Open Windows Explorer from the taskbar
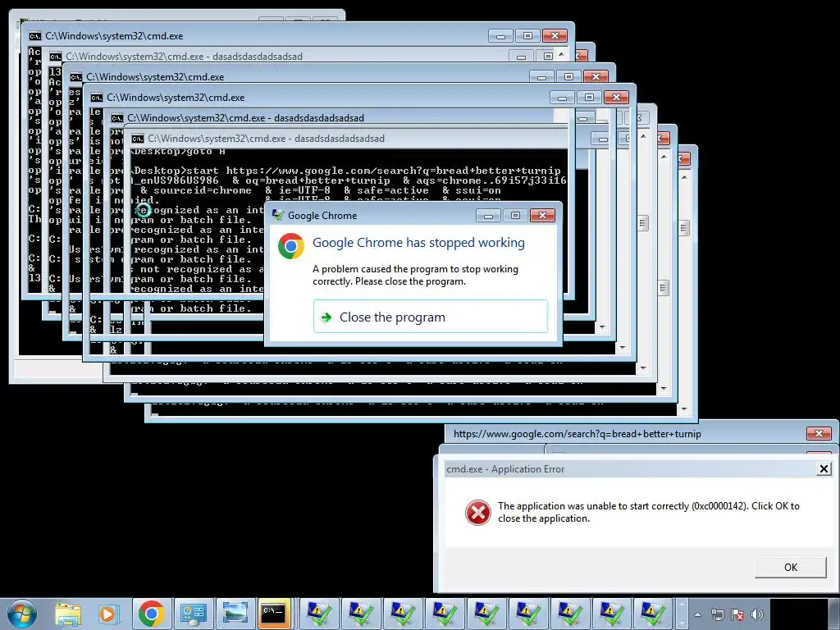Image resolution: width=840 pixels, height=630 pixels. click(67, 614)
